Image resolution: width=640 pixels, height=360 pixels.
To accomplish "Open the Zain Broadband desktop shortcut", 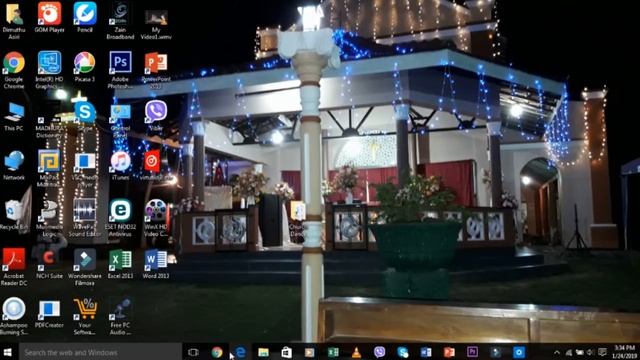I will 120,20.
